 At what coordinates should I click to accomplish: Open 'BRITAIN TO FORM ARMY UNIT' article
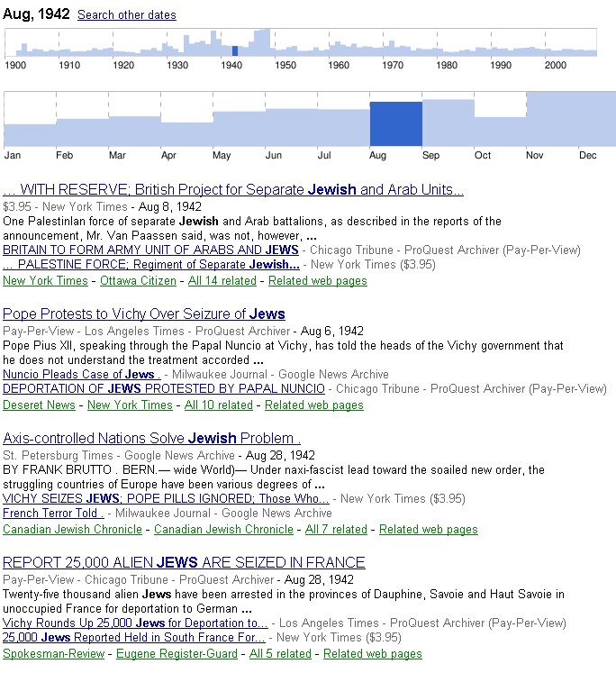coord(150,250)
